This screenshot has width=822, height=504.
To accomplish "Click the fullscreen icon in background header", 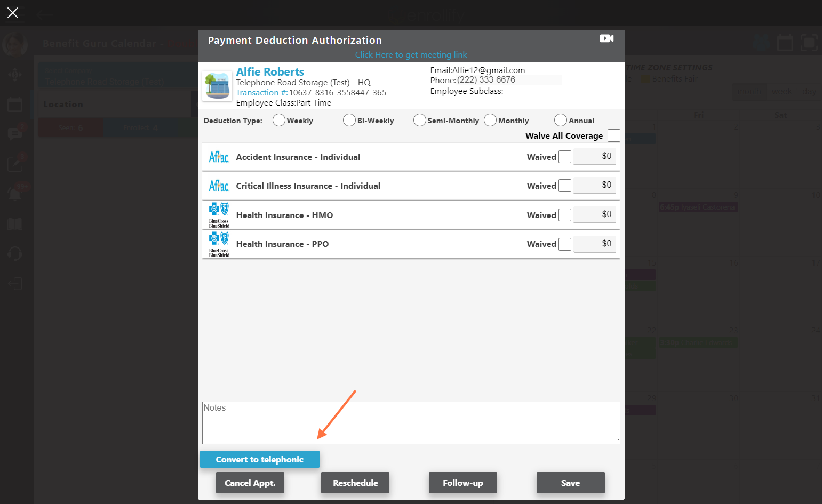I will (809, 43).
